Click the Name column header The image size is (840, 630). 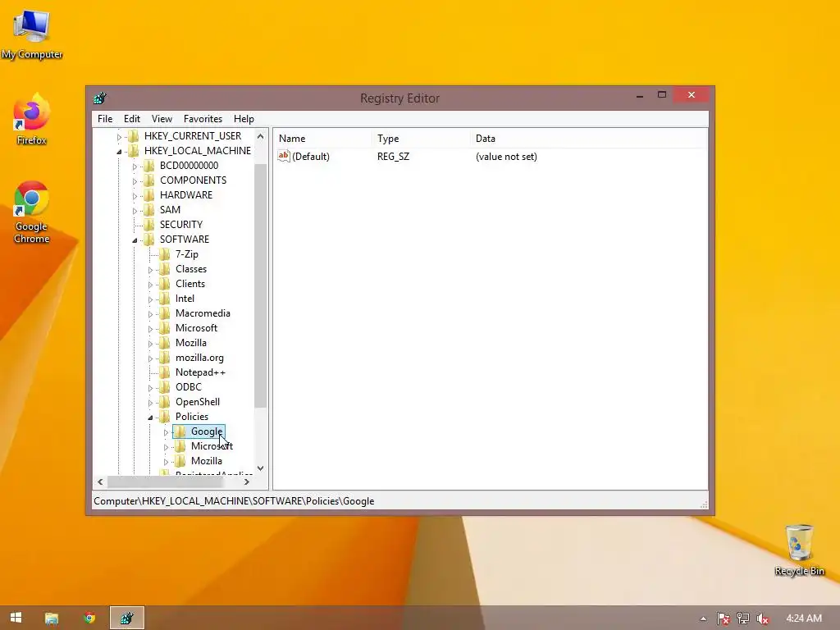[x=323, y=138]
